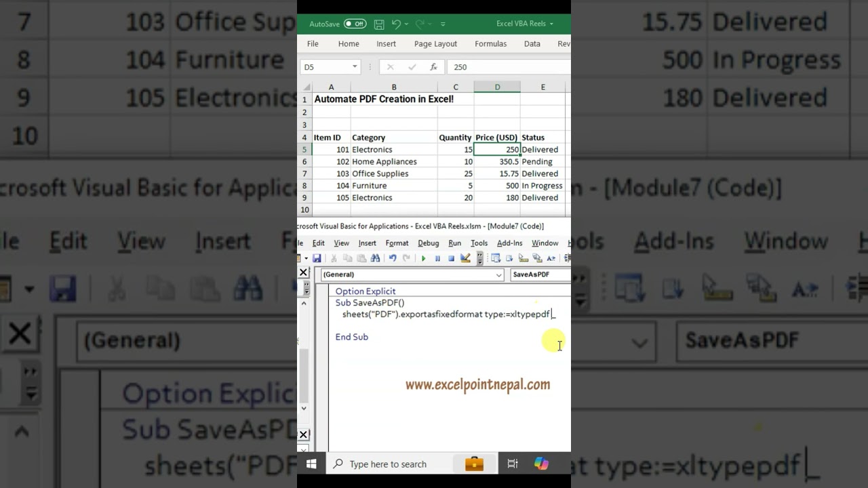The height and width of the screenshot is (488, 868).
Task: Click the Redo arrow in Excel's title bar
Action: (x=420, y=24)
